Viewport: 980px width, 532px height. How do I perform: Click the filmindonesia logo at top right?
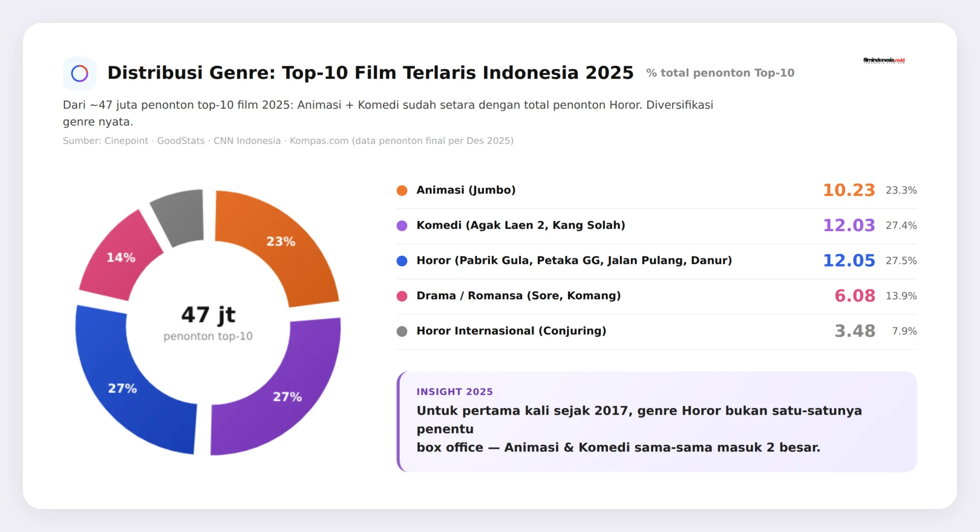coord(884,60)
